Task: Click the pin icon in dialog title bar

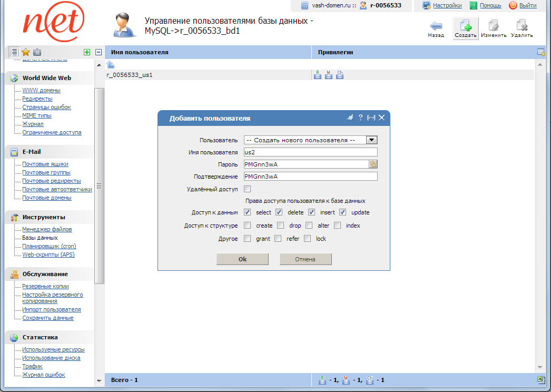Action: 350,118
